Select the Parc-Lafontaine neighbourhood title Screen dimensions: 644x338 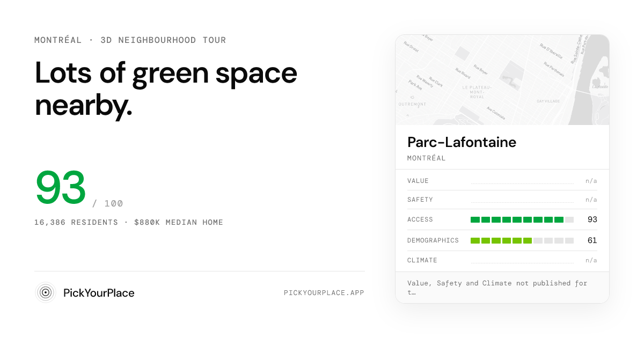[x=462, y=142]
